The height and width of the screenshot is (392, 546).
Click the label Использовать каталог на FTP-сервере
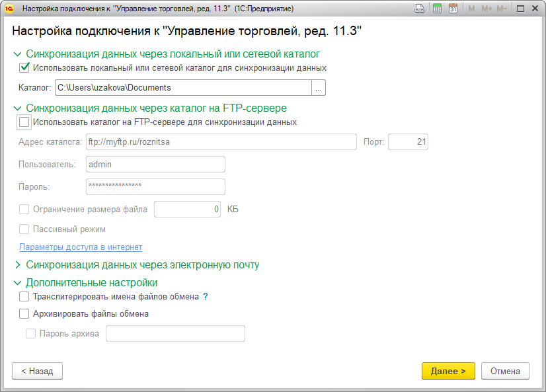[x=165, y=122]
